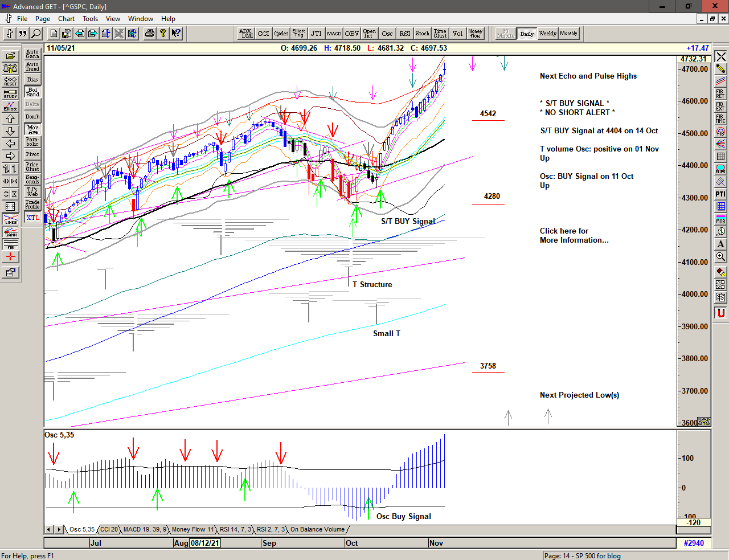Screen dimensions: 729x560
Task: Choose the FIB RET retracement tool
Action: (720, 94)
